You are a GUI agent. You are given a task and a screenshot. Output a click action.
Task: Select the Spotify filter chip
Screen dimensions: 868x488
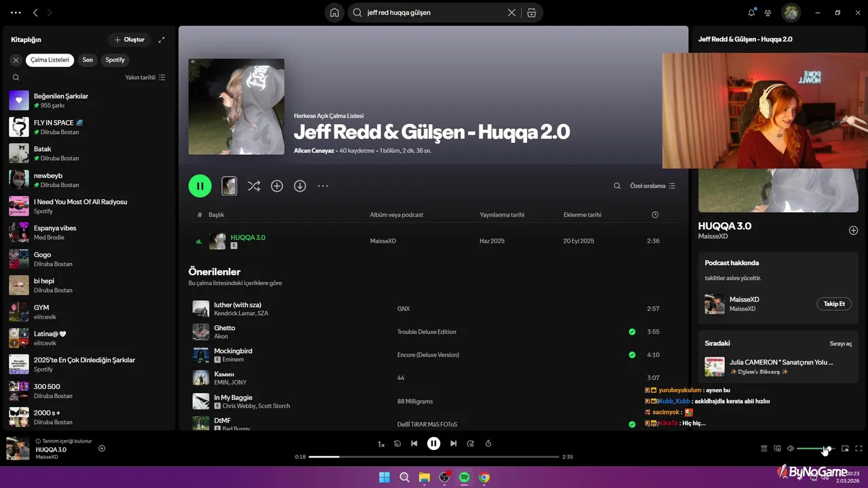click(x=115, y=60)
